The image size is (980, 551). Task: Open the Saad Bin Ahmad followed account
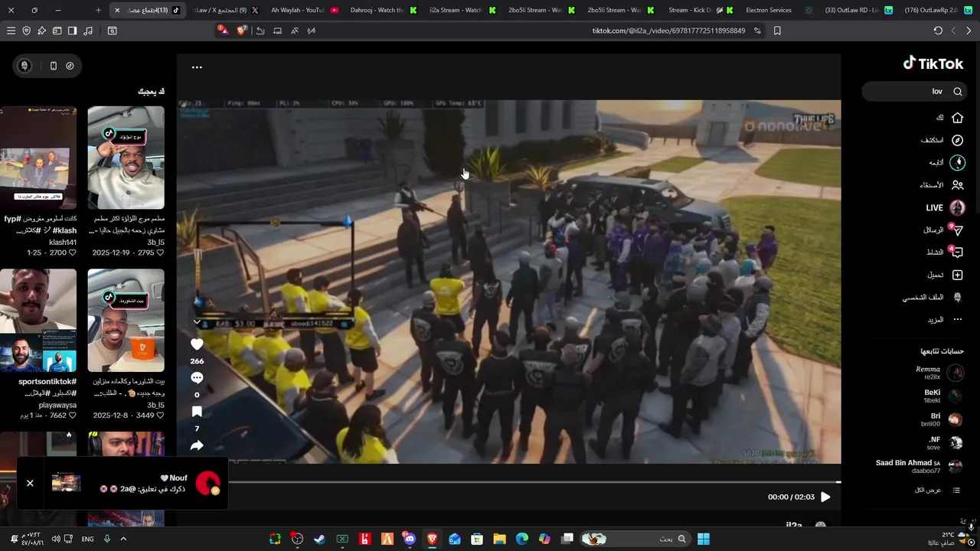tap(920, 467)
